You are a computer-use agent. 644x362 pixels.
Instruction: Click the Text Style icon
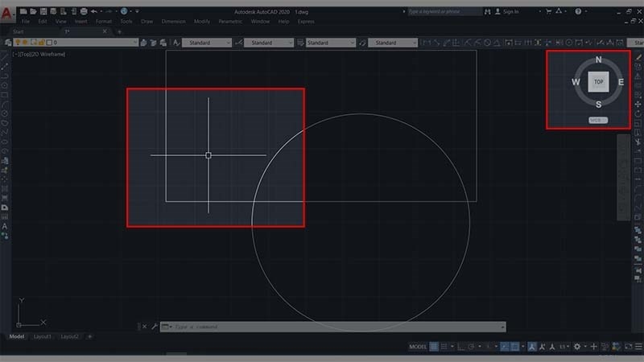coord(176,43)
